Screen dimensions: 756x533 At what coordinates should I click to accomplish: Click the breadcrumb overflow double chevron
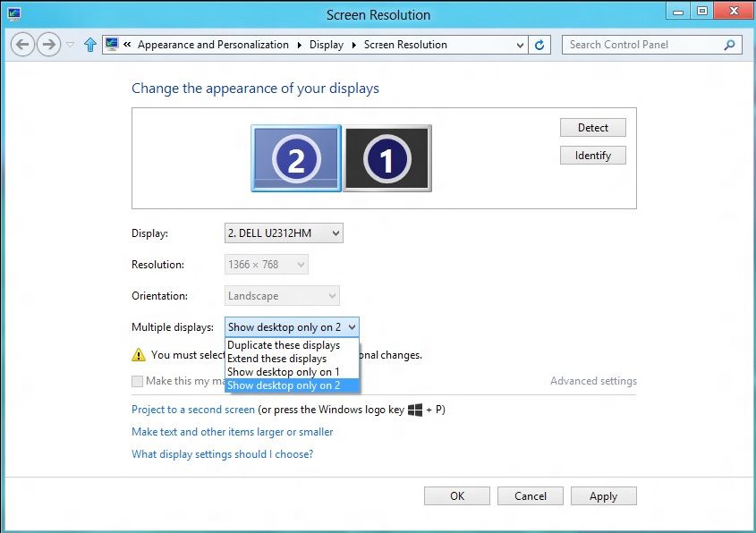(x=127, y=45)
